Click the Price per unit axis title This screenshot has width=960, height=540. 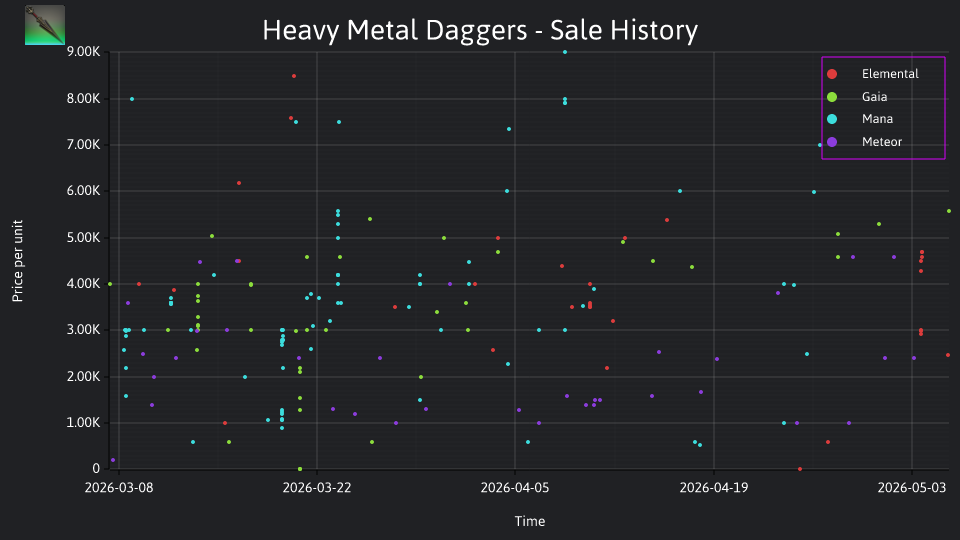(18, 261)
